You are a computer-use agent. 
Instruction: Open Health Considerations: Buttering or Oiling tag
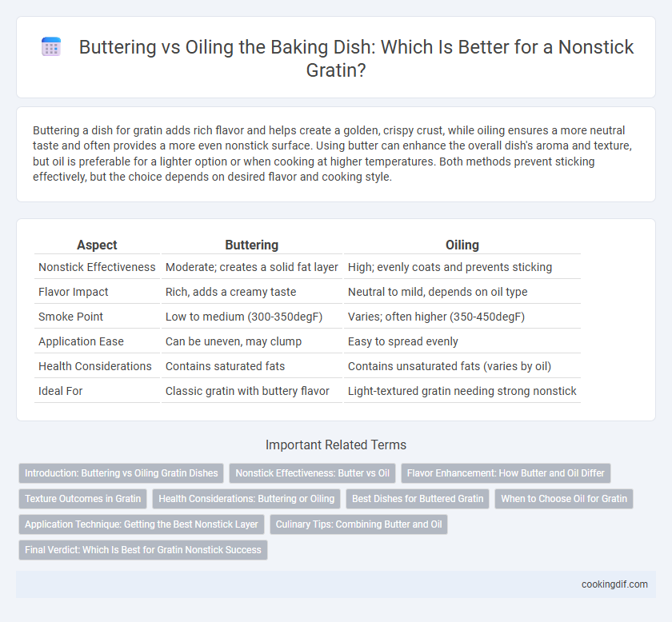(246, 499)
